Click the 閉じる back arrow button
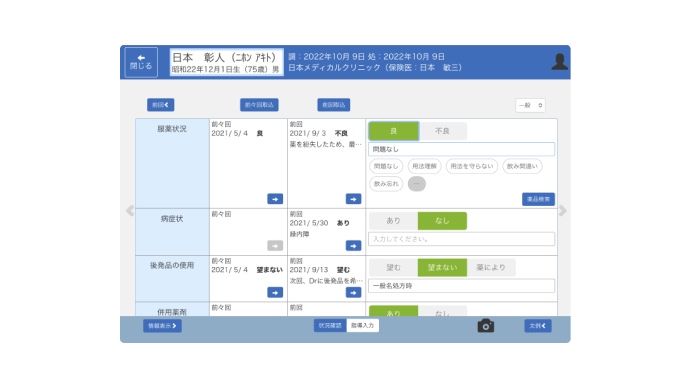The image size is (690, 388). [141, 62]
